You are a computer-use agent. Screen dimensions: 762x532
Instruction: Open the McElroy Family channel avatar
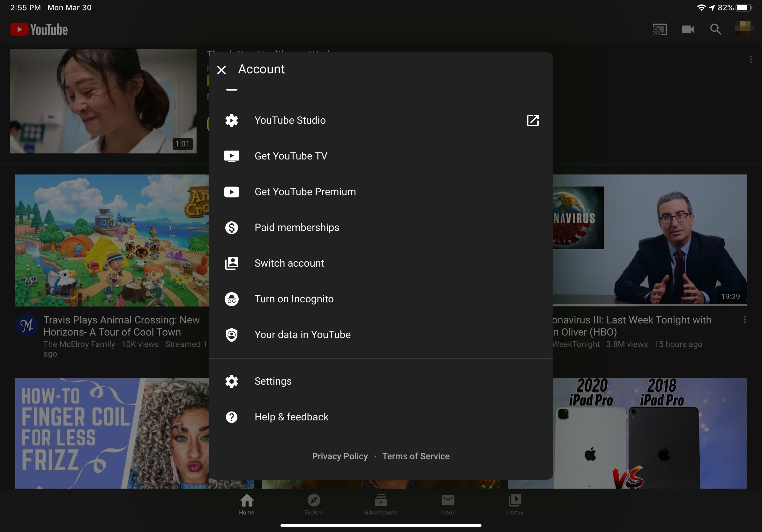click(26, 325)
